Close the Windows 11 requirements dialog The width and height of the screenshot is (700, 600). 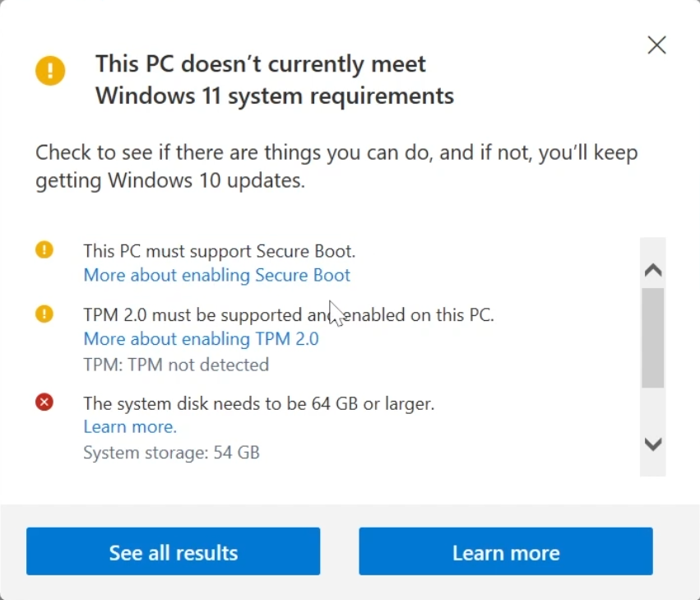click(656, 45)
